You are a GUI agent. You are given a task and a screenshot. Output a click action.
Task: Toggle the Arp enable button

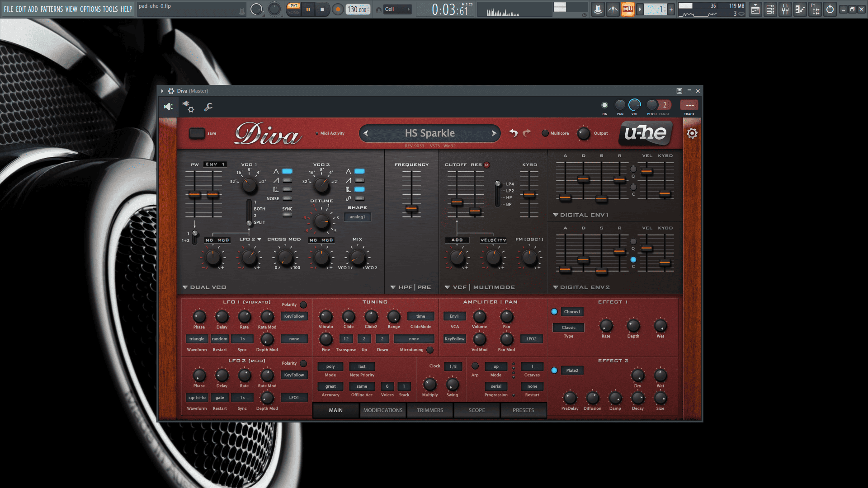click(x=475, y=366)
